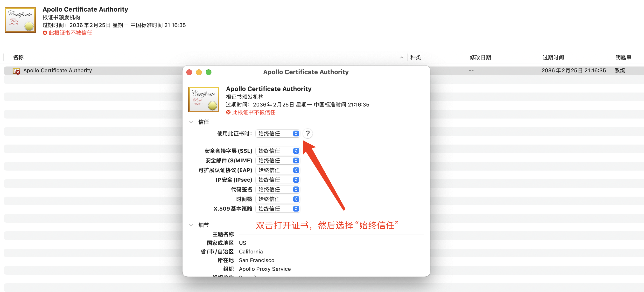
Task: Click the large certificate icon in dialog
Action: pos(203,99)
